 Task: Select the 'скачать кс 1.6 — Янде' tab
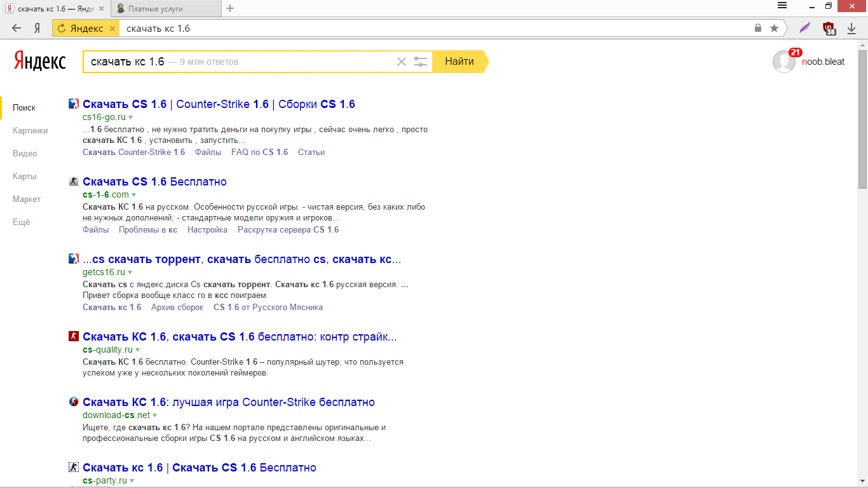pos(55,8)
